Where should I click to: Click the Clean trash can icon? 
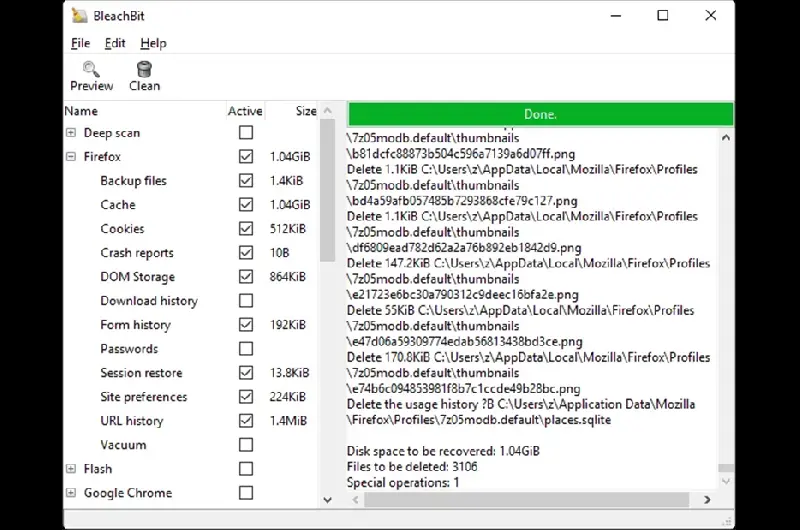point(144,69)
